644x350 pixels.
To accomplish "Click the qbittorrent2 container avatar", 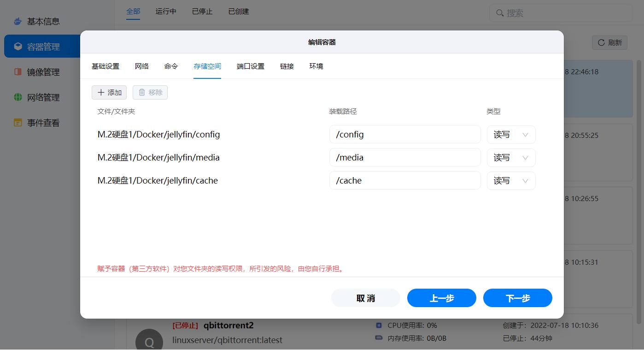I will tap(149, 341).
